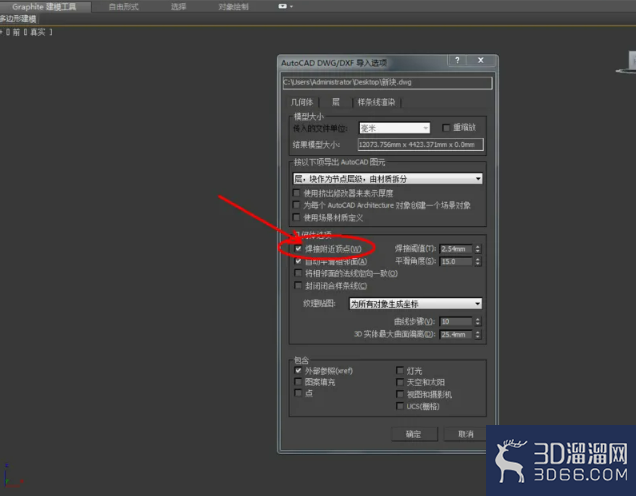Open the 传入的文件单位 dropdown showing 毫米
The image size is (636, 496).
pyautogui.click(x=394, y=128)
